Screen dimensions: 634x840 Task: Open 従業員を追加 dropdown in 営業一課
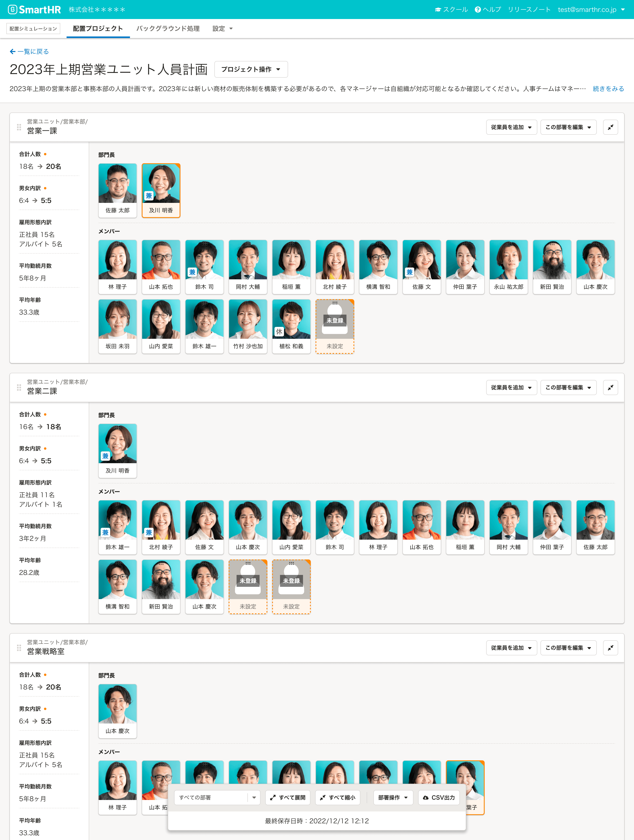pos(511,127)
